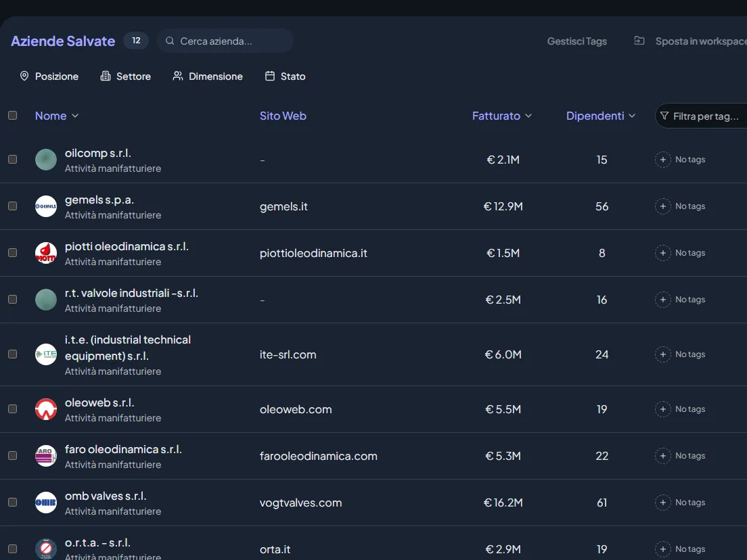Click the gemels company logo
The image size is (747, 560).
click(x=46, y=206)
